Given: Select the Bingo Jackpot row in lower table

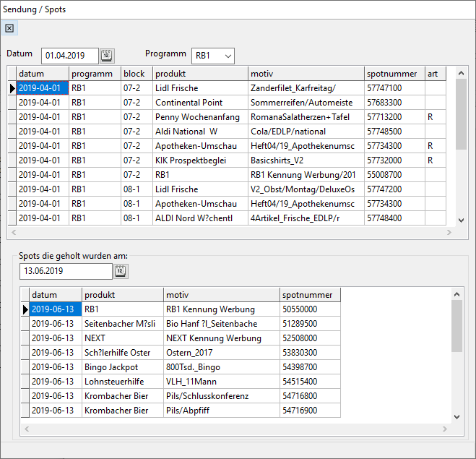Looking at the screenshot, I should [111, 367].
